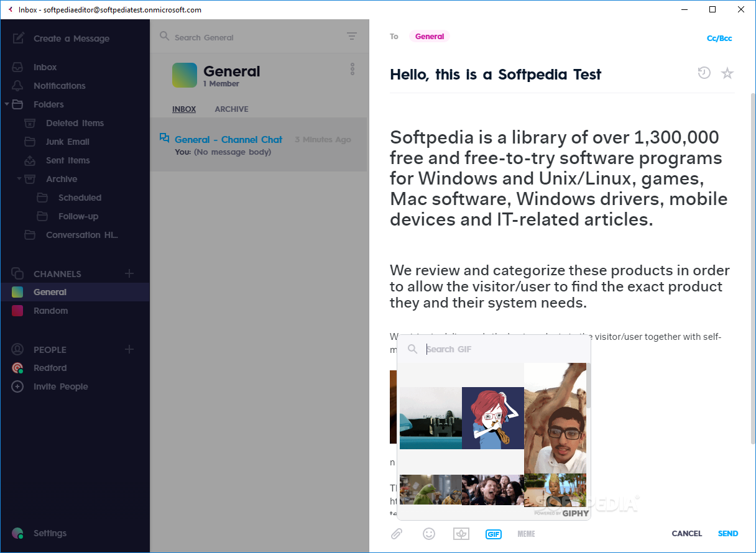The height and width of the screenshot is (553, 756).
Task: Click Redford's avatar icon
Action: click(18, 368)
